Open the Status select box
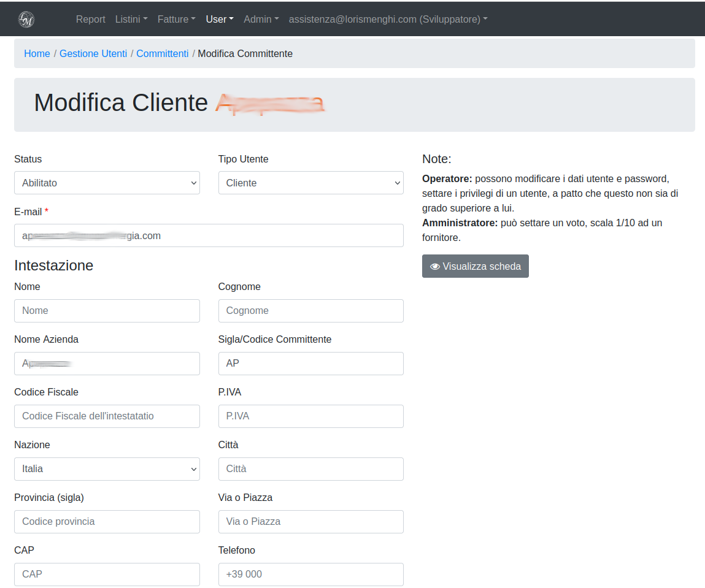Viewport: 705px width, 588px height. 107,183
